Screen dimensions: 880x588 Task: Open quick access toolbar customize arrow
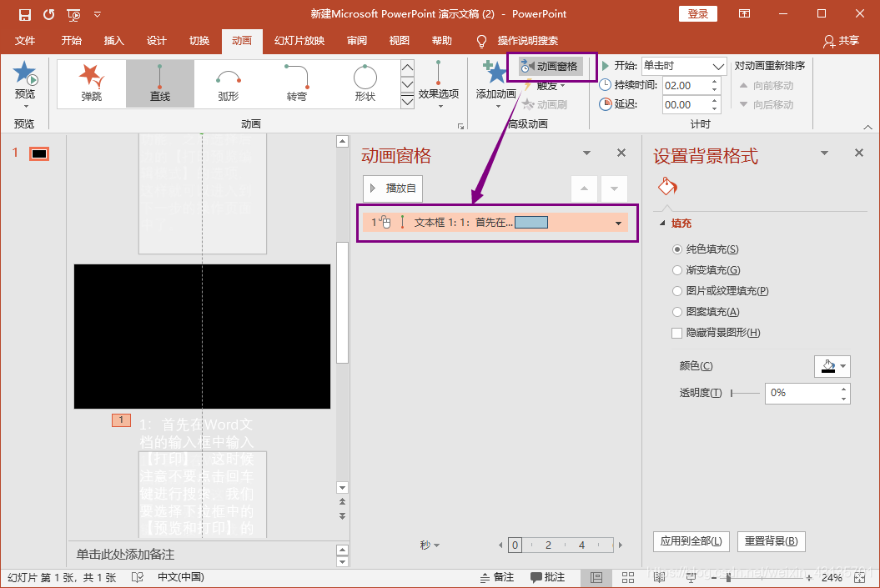tap(98, 14)
